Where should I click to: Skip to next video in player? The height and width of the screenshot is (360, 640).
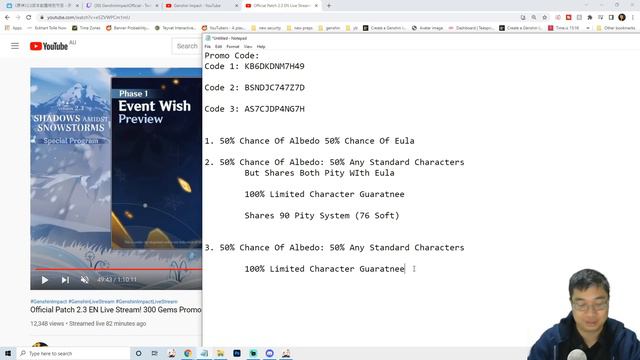65,280
